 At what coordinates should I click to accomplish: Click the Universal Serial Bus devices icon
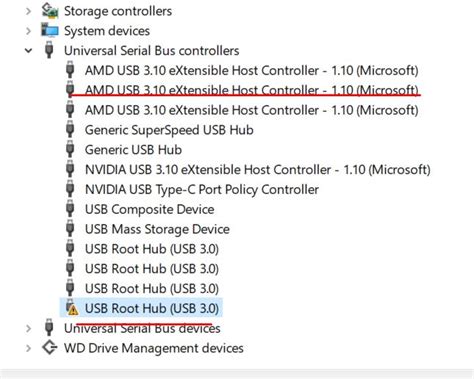[49, 327]
